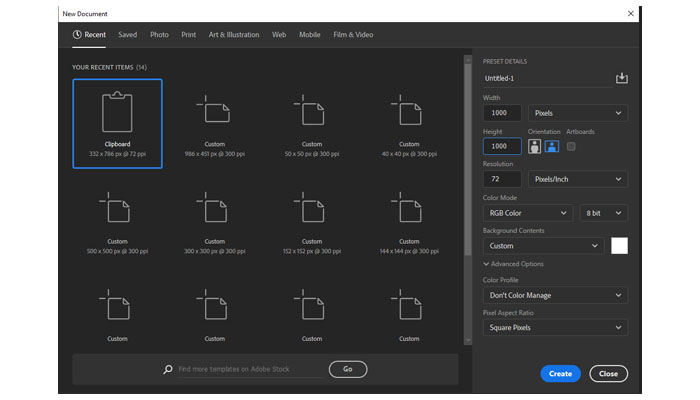Switch to the Saved tab
The height and width of the screenshot is (400, 700).
[x=127, y=35]
